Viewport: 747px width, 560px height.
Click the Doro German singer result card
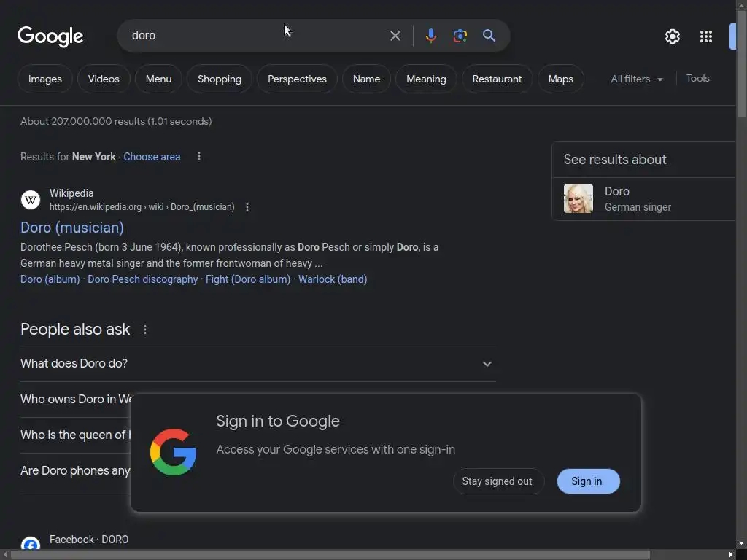[643, 199]
